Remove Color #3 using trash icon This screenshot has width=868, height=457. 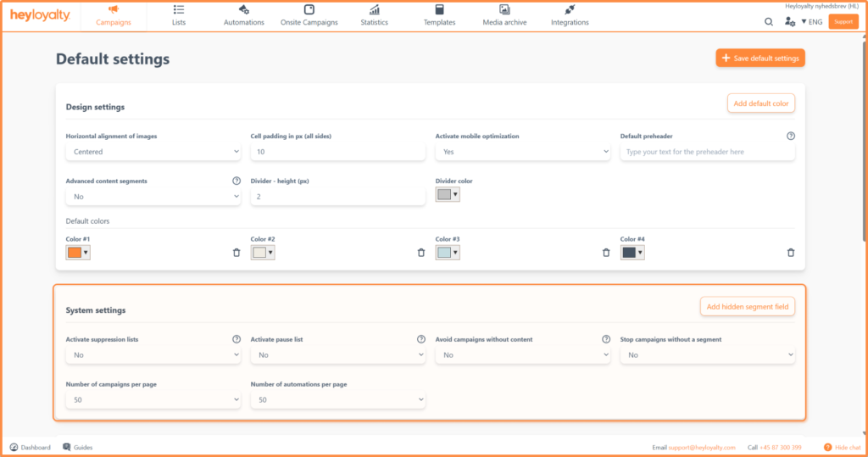coord(606,253)
